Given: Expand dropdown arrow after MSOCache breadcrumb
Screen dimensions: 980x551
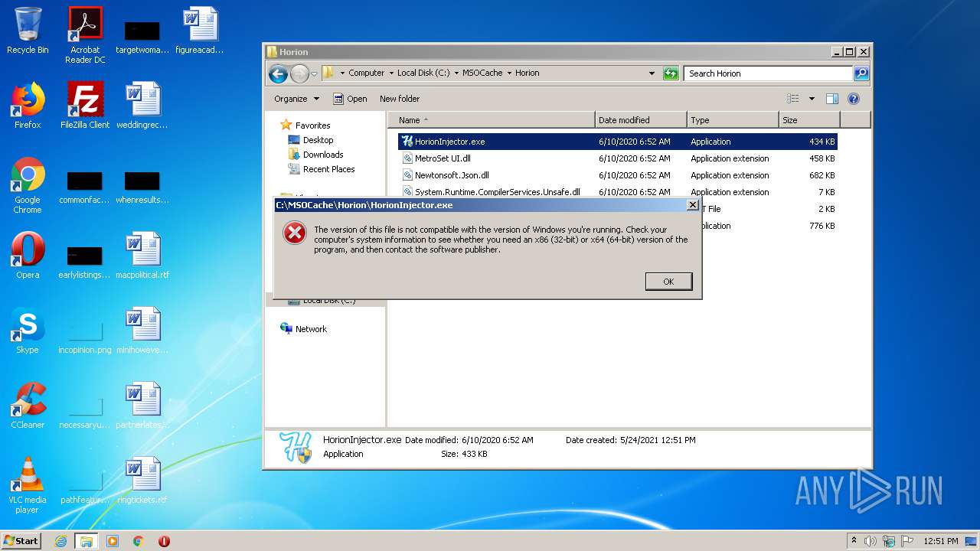Looking at the screenshot, I should click(x=509, y=73).
